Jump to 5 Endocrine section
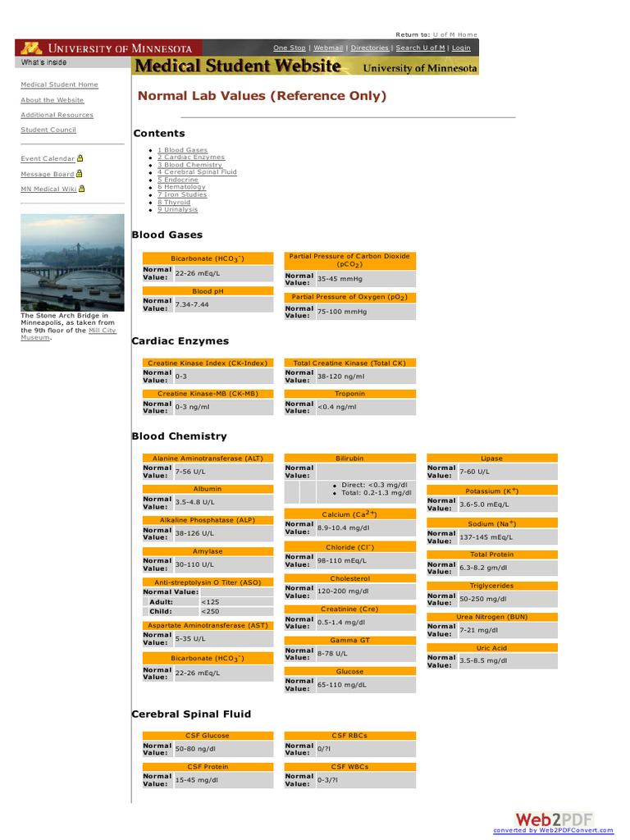Image resolution: width=630 pixels, height=840 pixels. (x=178, y=180)
